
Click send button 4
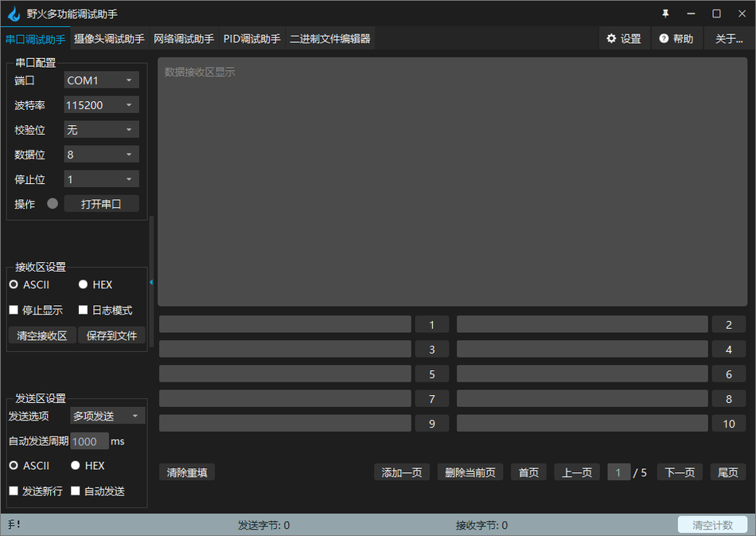pyautogui.click(x=729, y=349)
